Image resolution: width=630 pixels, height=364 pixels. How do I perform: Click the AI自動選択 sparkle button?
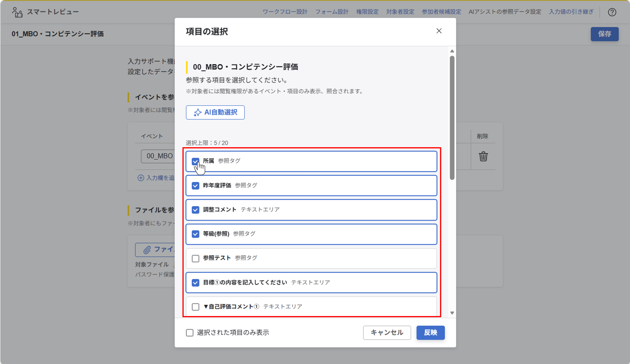tap(215, 112)
